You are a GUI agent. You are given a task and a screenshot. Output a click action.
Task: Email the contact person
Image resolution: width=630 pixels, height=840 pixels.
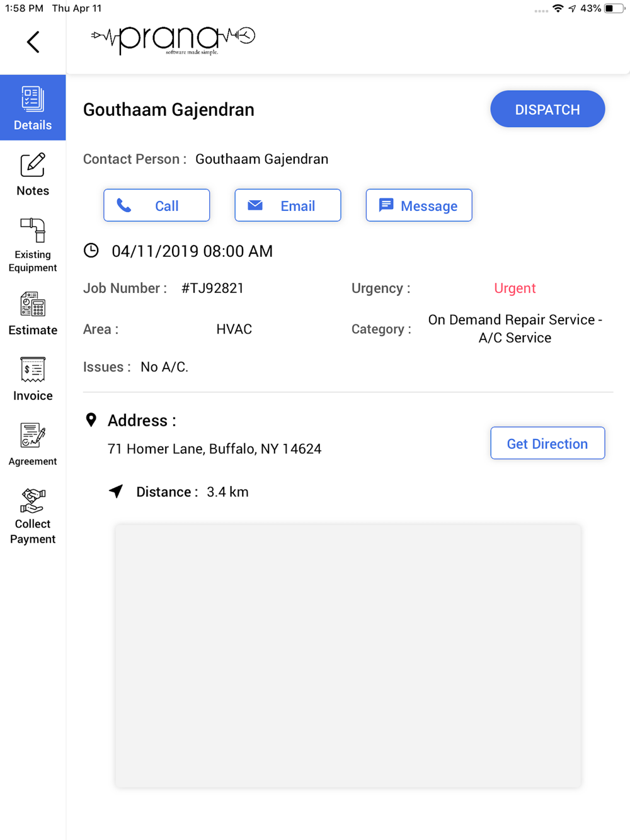coord(288,205)
